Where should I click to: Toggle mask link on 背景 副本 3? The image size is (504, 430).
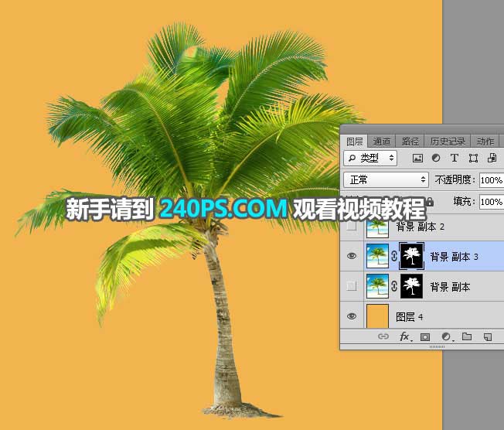tap(394, 256)
